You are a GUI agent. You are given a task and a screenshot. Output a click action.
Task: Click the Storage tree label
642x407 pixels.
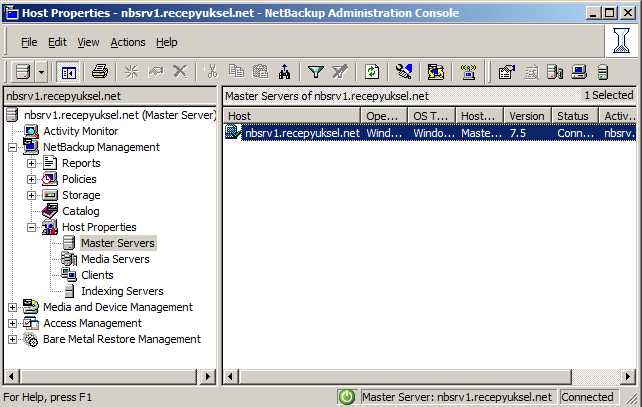pyautogui.click(x=81, y=195)
